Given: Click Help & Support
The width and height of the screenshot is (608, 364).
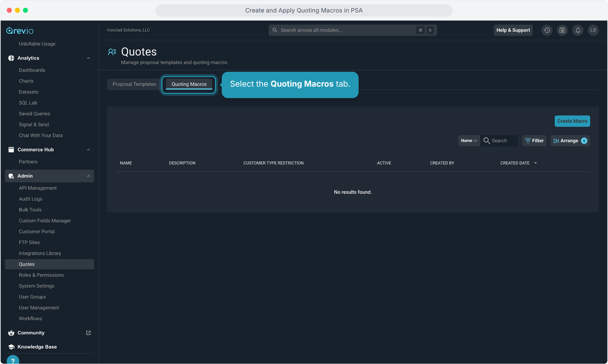Looking at the screenshot, I should click(513, 30).
